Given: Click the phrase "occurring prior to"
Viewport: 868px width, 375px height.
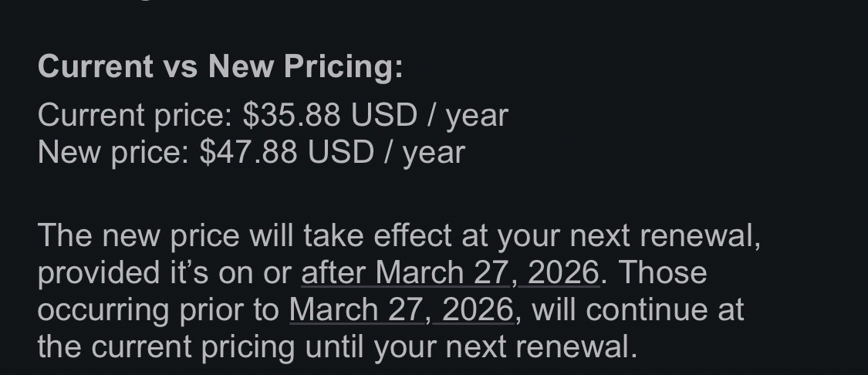Looking at the screenshot, I should click(158, 309).
